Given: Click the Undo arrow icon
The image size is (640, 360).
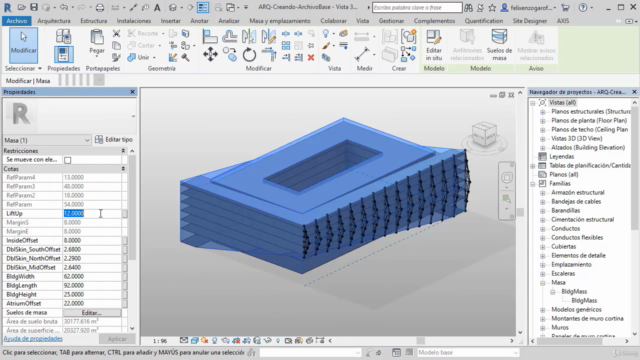Looking at the screenshot, I should [63, 7].
